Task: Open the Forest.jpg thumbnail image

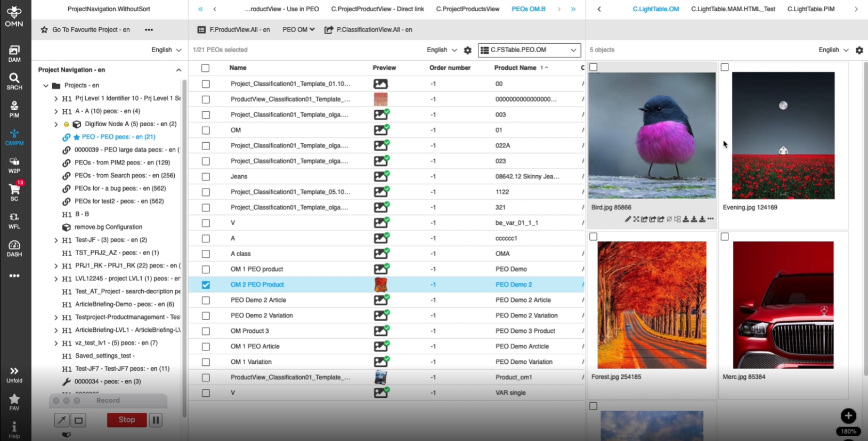Action: point(652,305)
